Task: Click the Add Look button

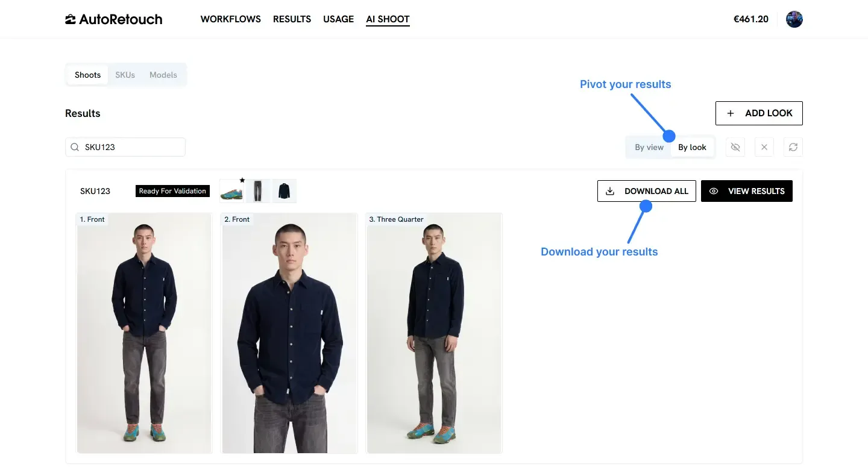Action: coord(759,113)
